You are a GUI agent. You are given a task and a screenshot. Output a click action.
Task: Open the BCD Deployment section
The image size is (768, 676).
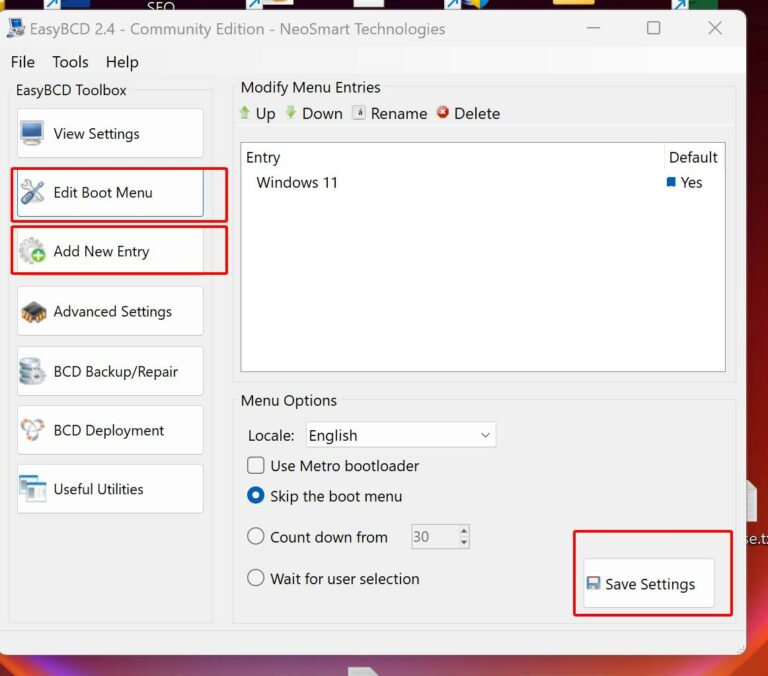coord(110,430)
